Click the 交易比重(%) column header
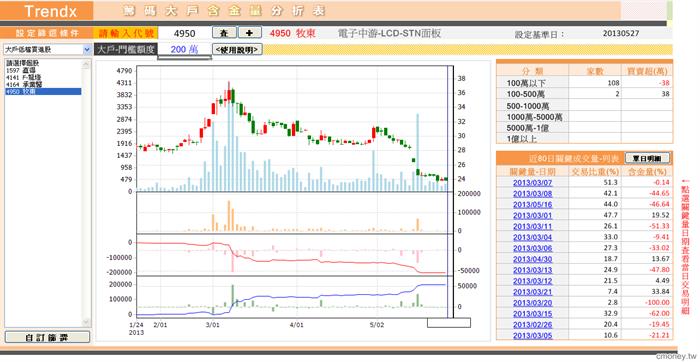 (x=594, y=171)
